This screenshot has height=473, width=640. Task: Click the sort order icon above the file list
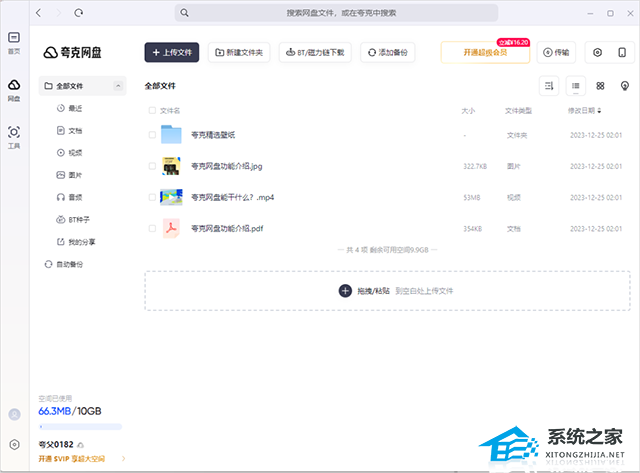[549, 86]
